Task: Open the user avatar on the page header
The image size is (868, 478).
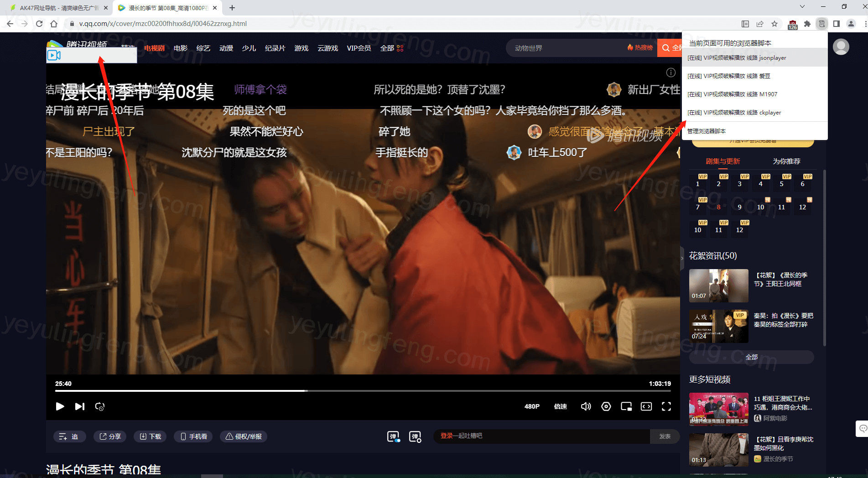Action: pyautogui.click(x=841, y=47)
